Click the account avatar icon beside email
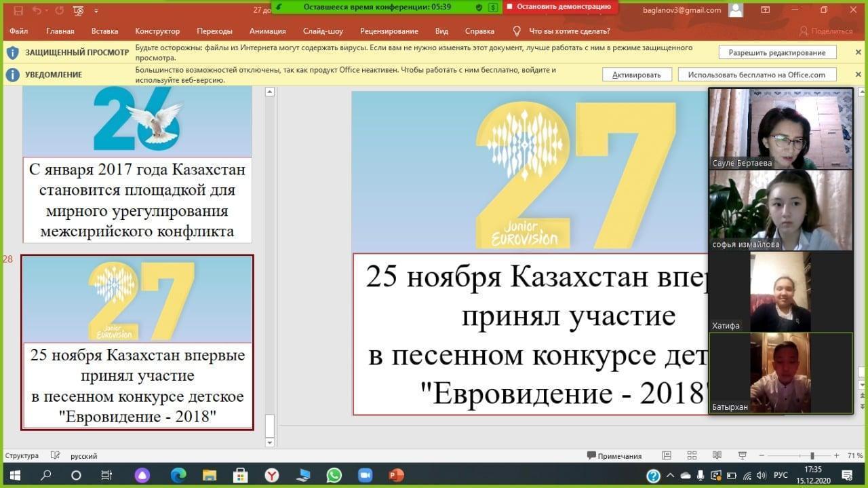 735,10
